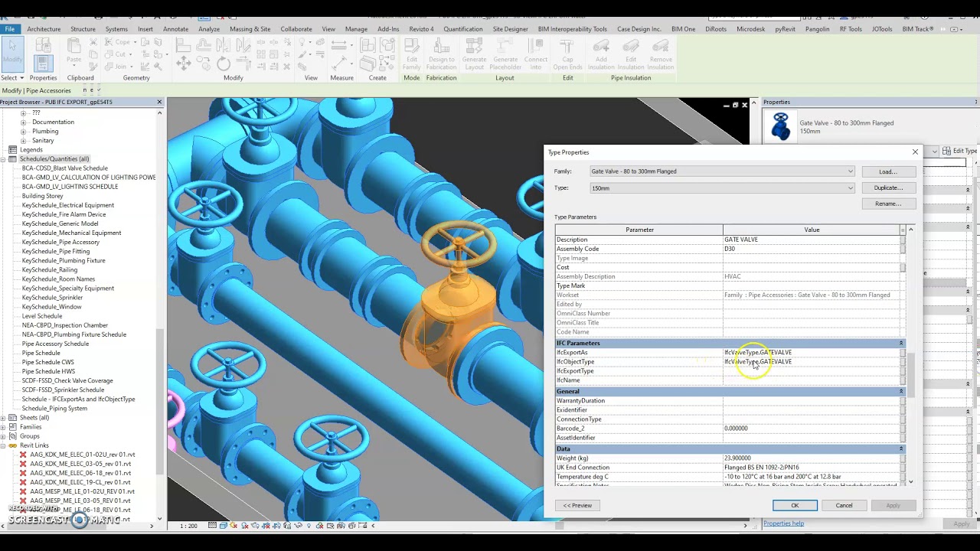The width and height of the screenshot is (980, 551).
Task: Open the pyRevit ribbon tab
Action: pyautogui.click(x=785, y=29)
